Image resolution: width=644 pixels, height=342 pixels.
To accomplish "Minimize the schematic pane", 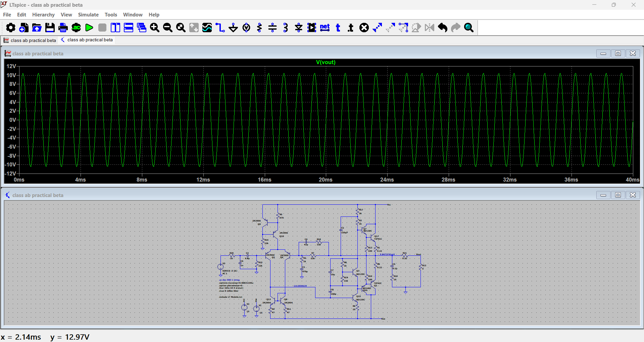I will 603,195.
